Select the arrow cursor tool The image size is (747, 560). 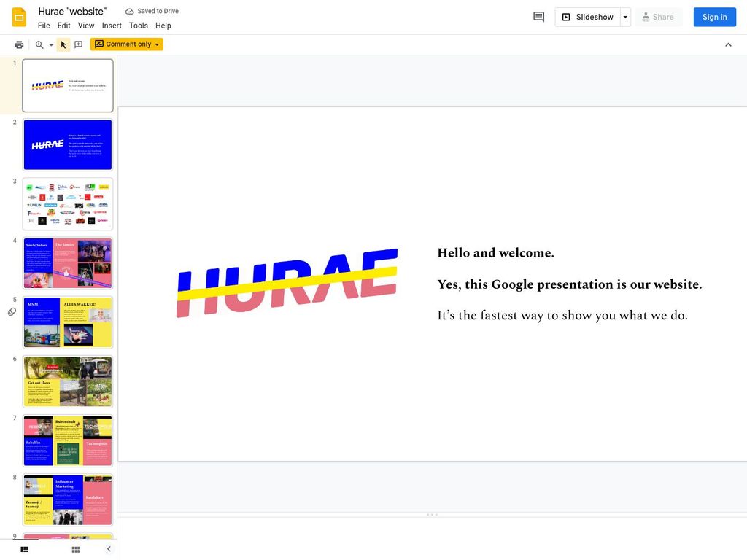[63, 44]
